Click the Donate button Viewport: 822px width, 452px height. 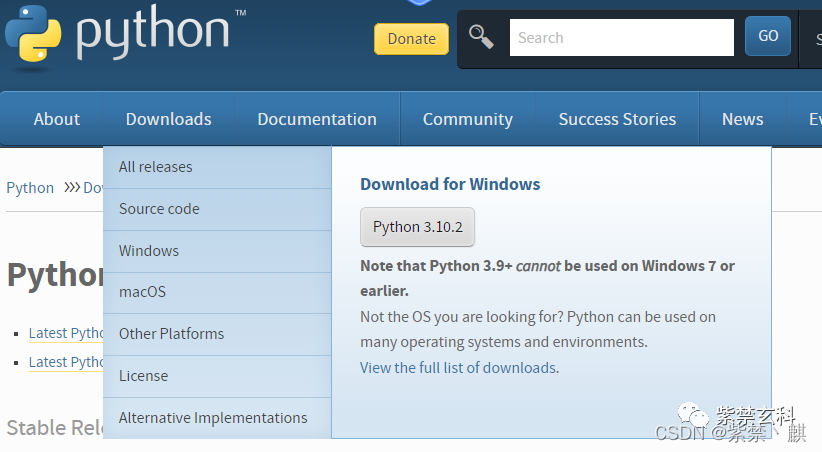click(x=412, y=39)
